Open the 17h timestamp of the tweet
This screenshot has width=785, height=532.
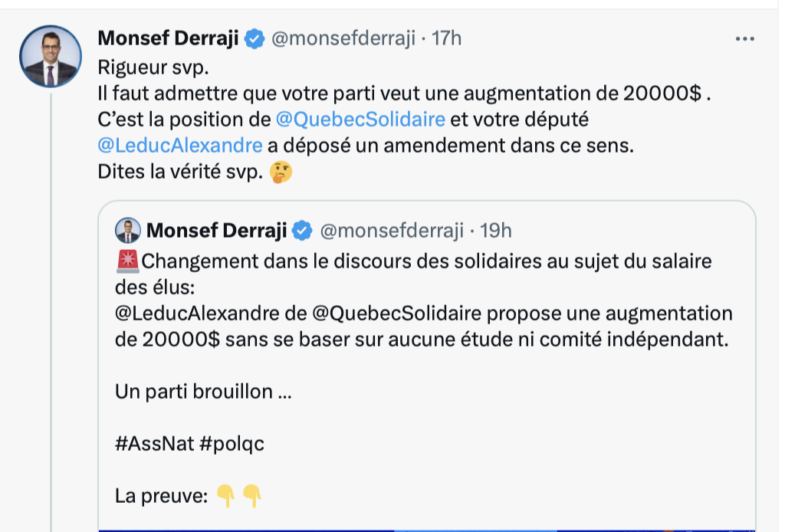pos(447,38)
